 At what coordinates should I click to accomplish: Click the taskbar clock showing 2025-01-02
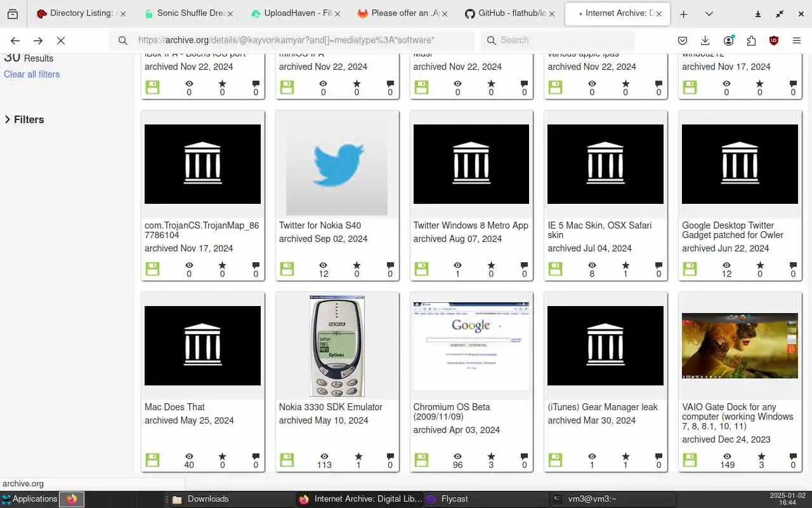point(787,499)
